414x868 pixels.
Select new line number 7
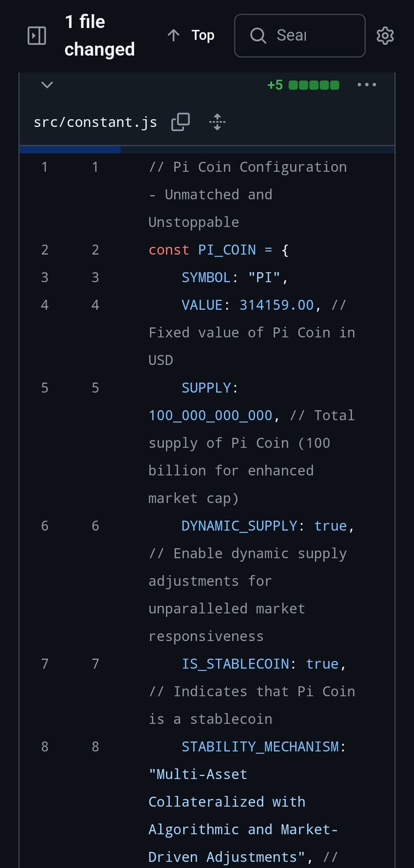(x=95, y=664)
